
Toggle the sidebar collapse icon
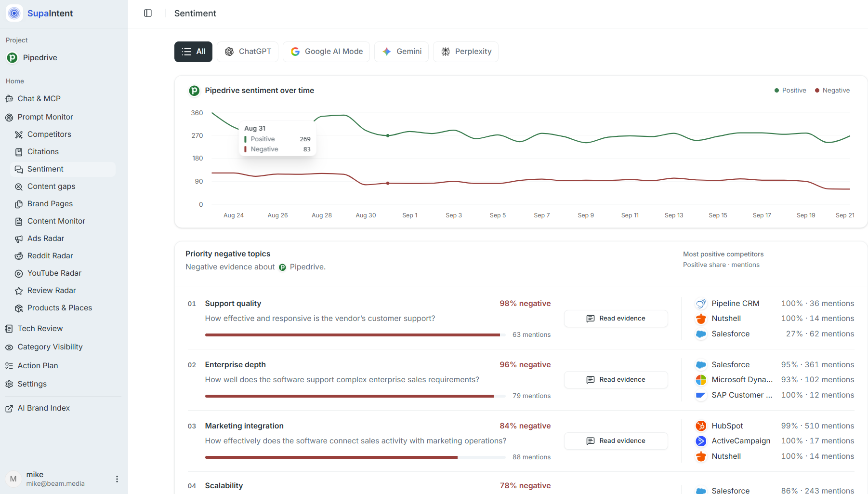pyautogui.click(x=148, y=13)
